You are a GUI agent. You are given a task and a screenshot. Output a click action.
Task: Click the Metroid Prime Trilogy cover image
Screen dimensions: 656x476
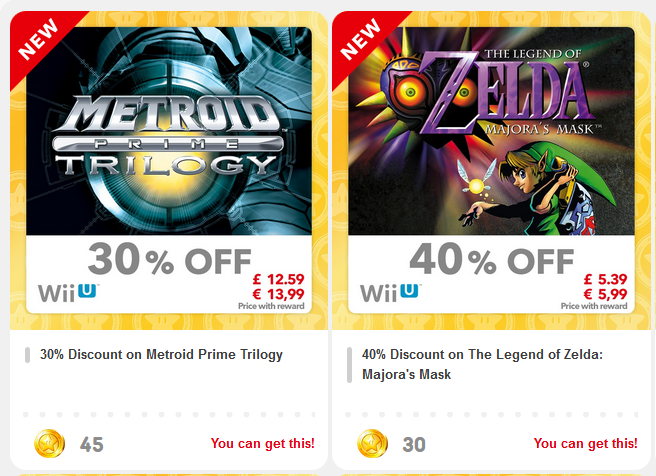coord(168,130)
